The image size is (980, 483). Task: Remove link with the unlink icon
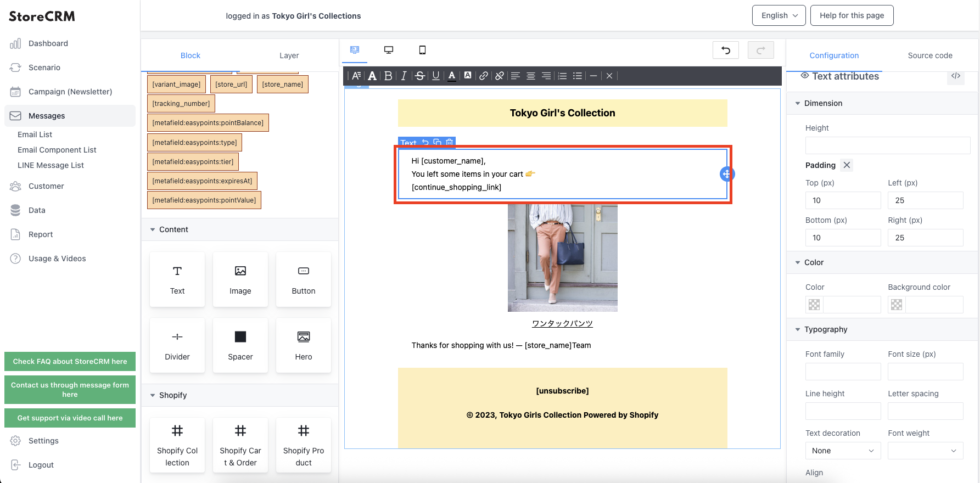click(500, 76)
